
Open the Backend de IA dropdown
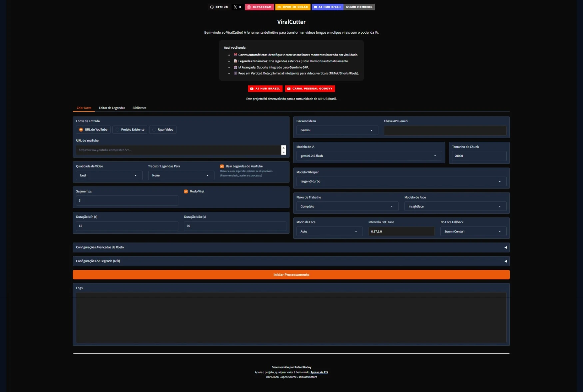[x=337, y=130]
